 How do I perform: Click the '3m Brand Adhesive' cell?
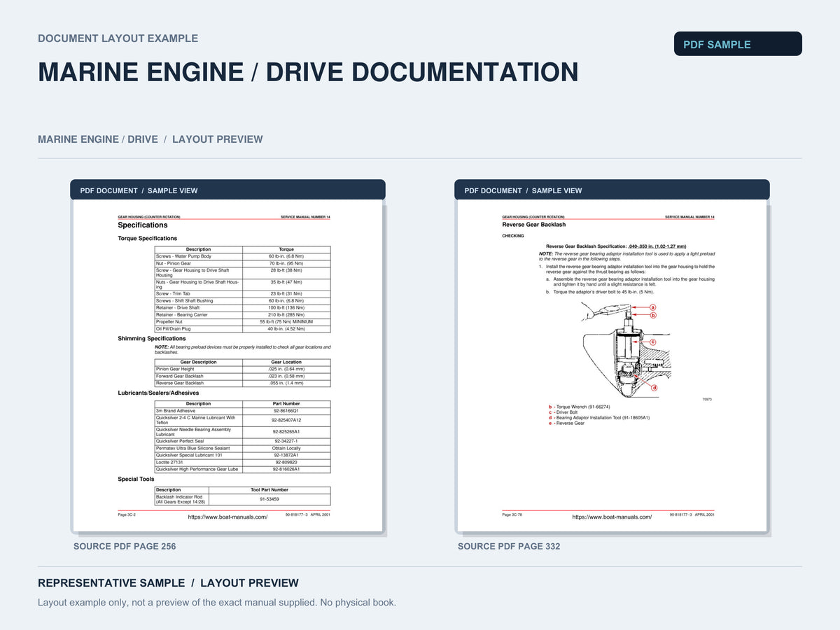(x=198, y=411)
